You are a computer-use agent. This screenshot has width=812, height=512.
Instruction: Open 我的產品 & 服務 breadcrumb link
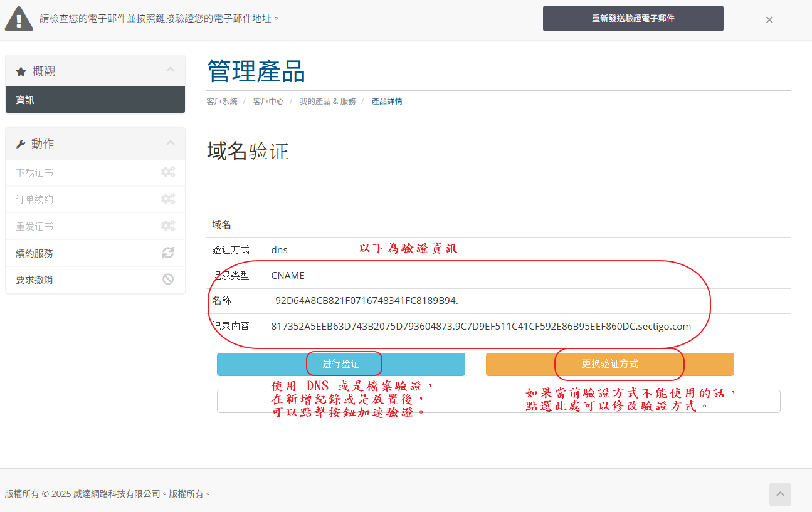327,102
